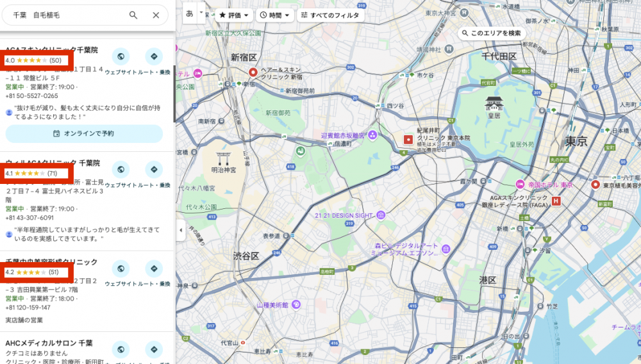
Task: Get route to ウィルAGAクリニック 千葉院
Action: pyautogui.click(x=154, y=169)
